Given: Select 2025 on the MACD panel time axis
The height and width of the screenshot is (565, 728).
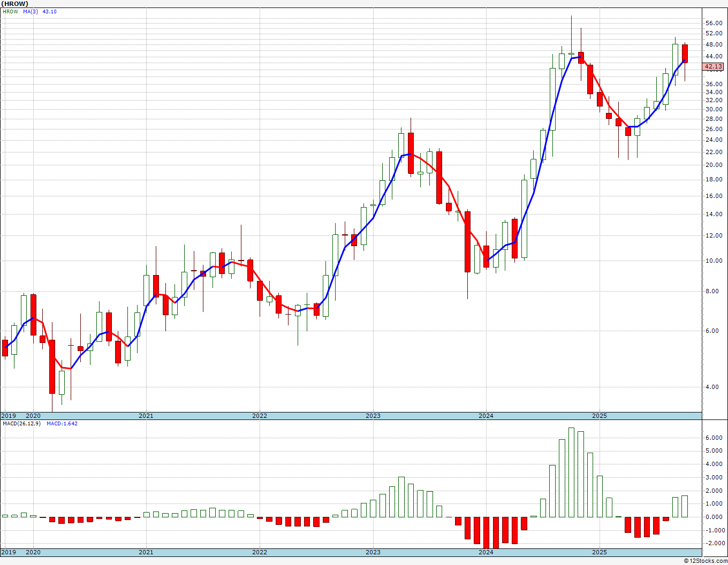Looking at the screenshot, I should (600, 553).
